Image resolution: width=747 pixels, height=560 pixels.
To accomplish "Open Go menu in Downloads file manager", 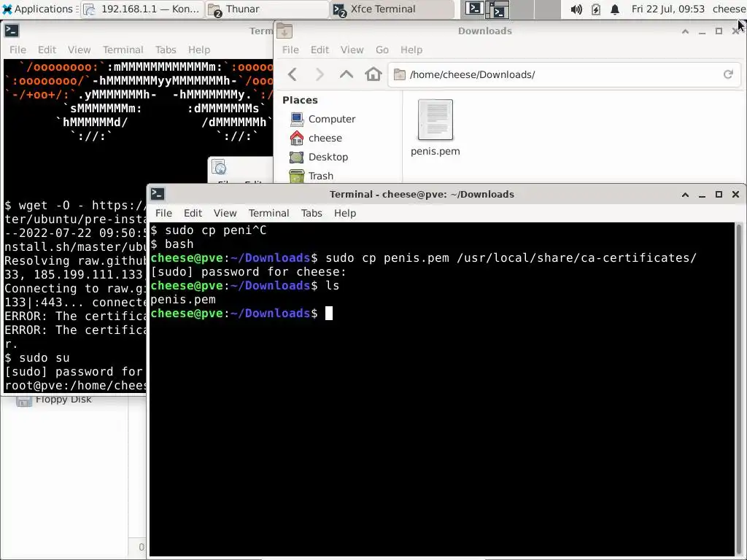I will pyautogui.click(x=382, y=50).
